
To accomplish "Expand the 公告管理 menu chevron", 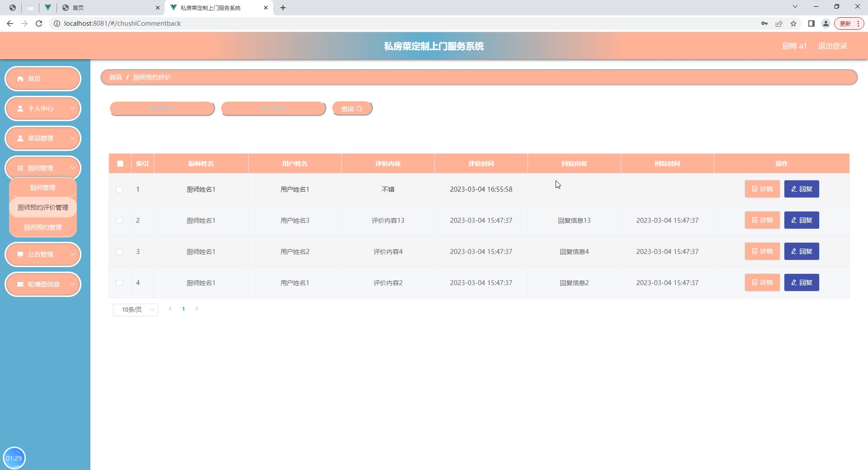I will tap(73, 254).
